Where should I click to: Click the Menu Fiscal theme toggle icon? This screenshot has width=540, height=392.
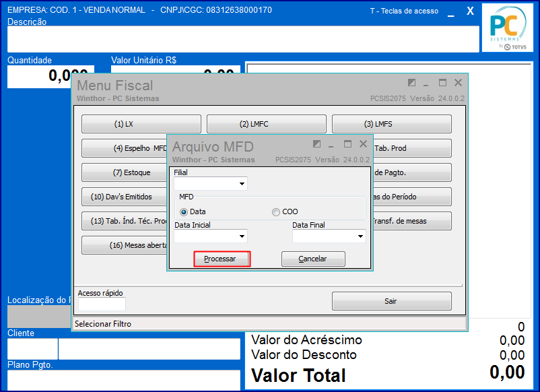411,83
